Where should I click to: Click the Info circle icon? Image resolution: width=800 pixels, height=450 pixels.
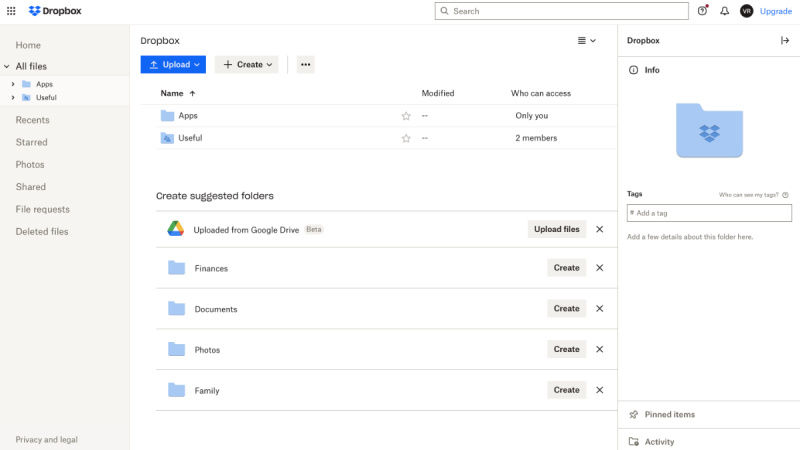point(633,70)
